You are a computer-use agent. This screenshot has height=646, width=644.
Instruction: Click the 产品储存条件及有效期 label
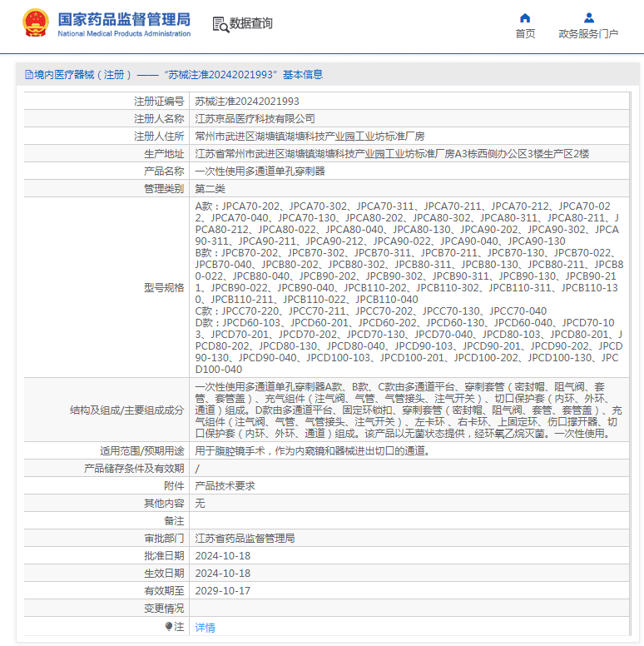(x=134, y=469)
